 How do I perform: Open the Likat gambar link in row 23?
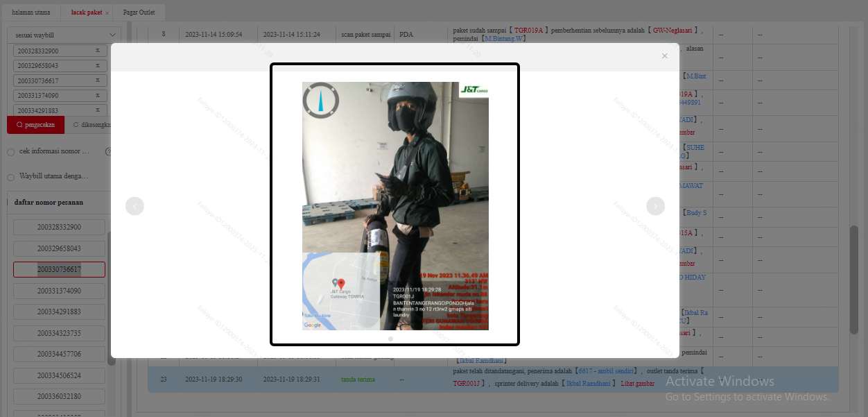[638, 383]
